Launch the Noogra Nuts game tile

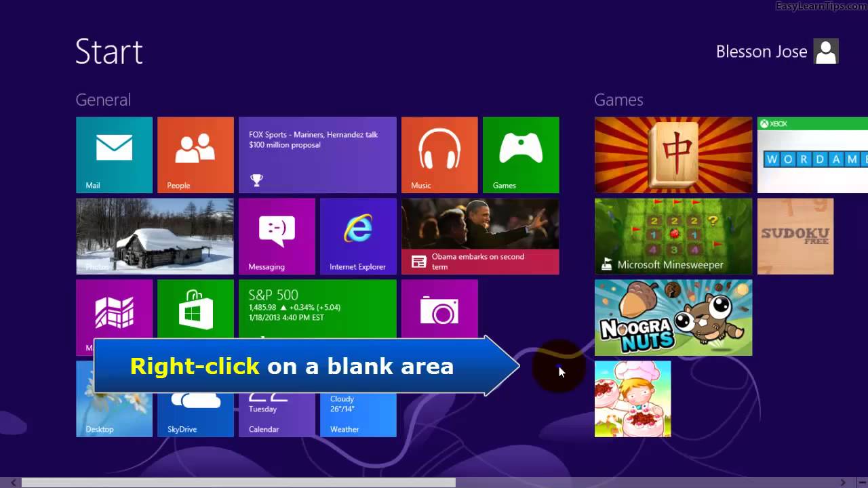673,318
